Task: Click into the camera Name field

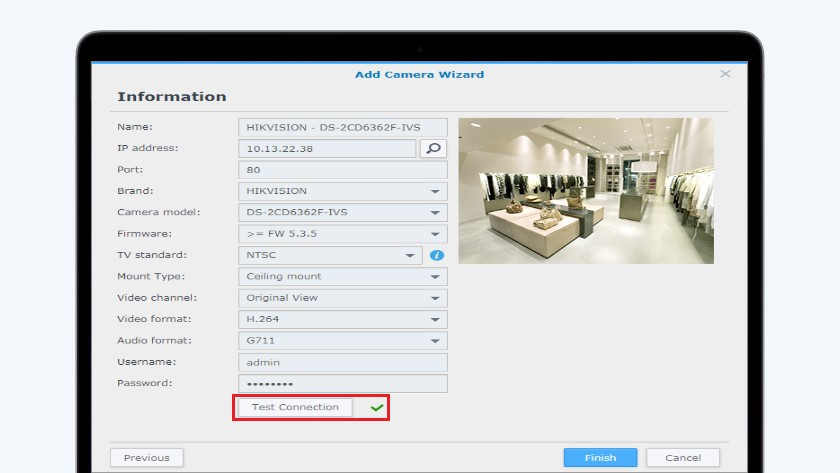Action: (x=342, y=127)
